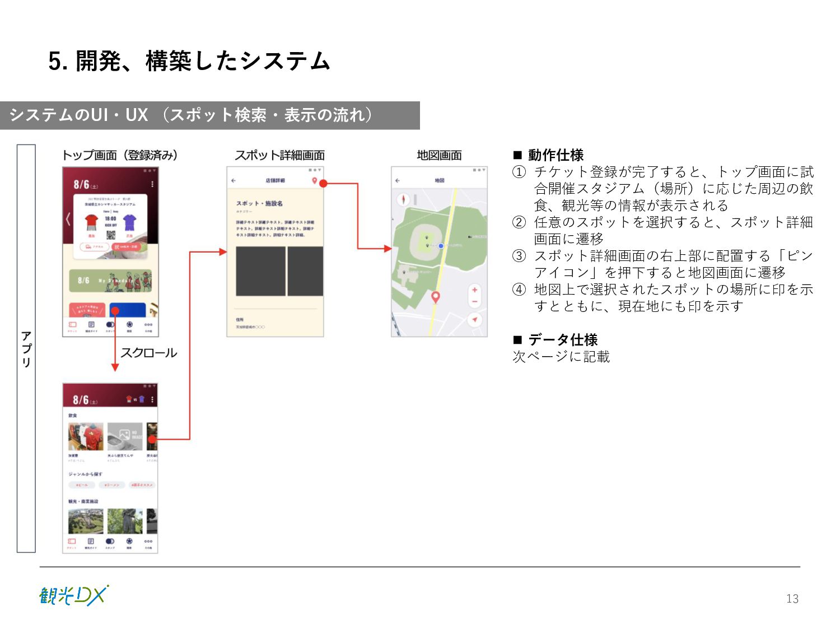Click the 18:00 KICK OFF time text
Image resolution: width=840 pixels, height=630 pixels.
(111, 221)
